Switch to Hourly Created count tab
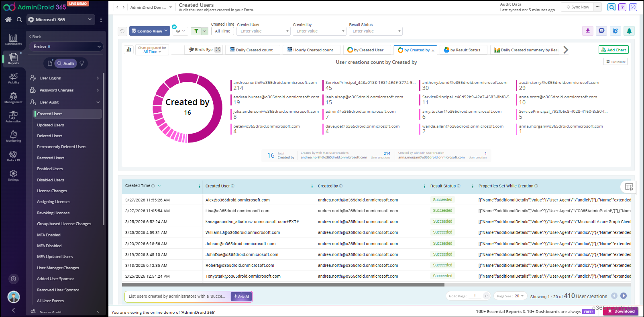The width and height of the screenshot is (644, 317). pyautogui.click(x=310, y=50)
